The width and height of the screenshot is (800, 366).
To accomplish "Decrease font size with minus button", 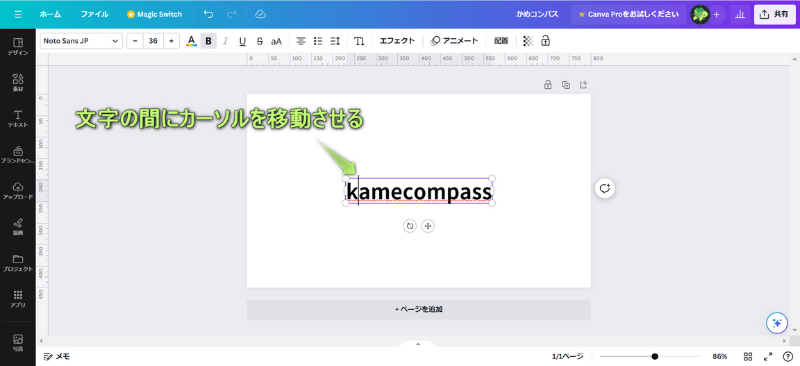I will [x=135, y=41].
